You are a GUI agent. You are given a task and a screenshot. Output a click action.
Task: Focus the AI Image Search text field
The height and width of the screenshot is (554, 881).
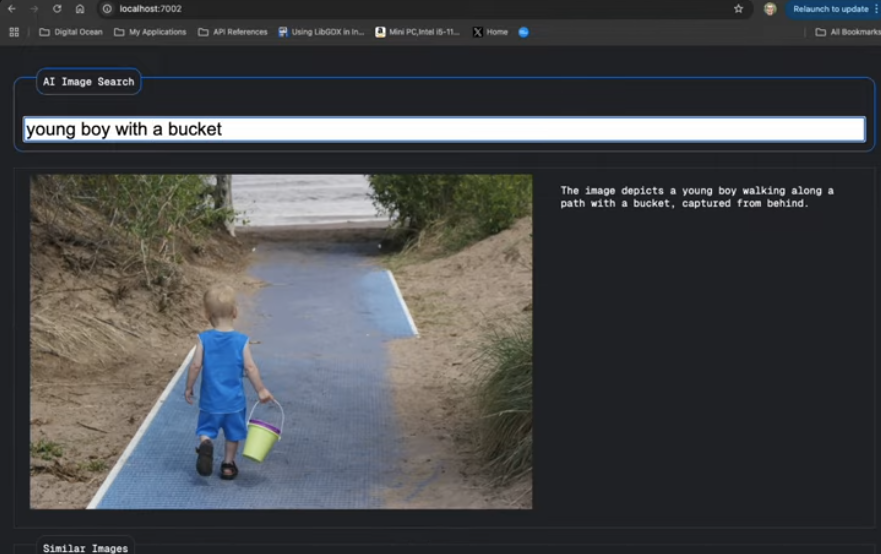444,129
